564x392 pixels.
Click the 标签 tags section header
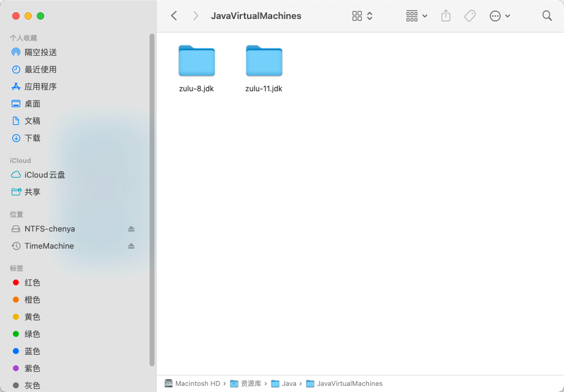(17, 268)
